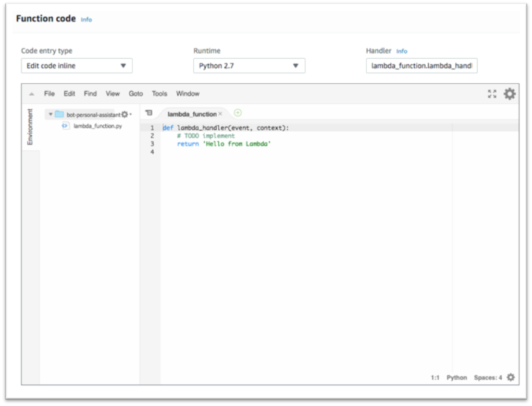Open the Tools menu

point(160,94)
